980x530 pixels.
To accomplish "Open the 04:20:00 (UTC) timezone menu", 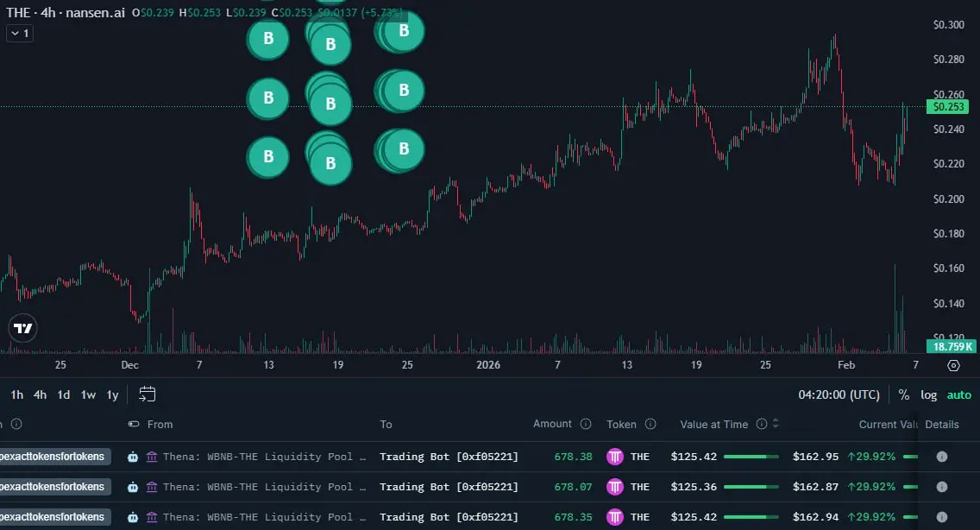I will [x=839, y=394].
